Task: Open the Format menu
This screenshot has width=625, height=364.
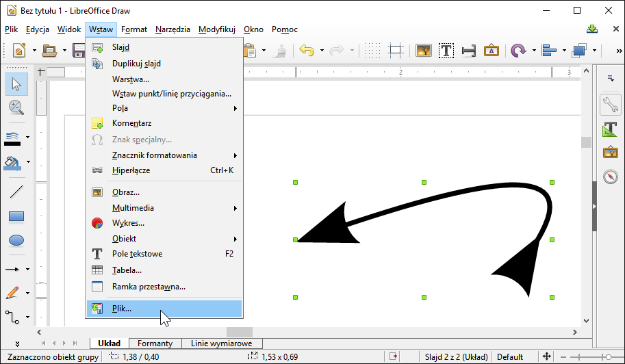Action: (134, 29)
